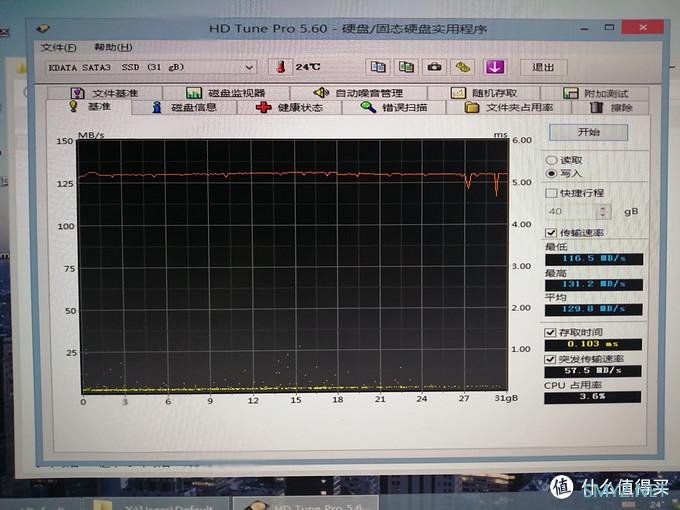Switch to the 错误扫描 tab

coord(394,108)
